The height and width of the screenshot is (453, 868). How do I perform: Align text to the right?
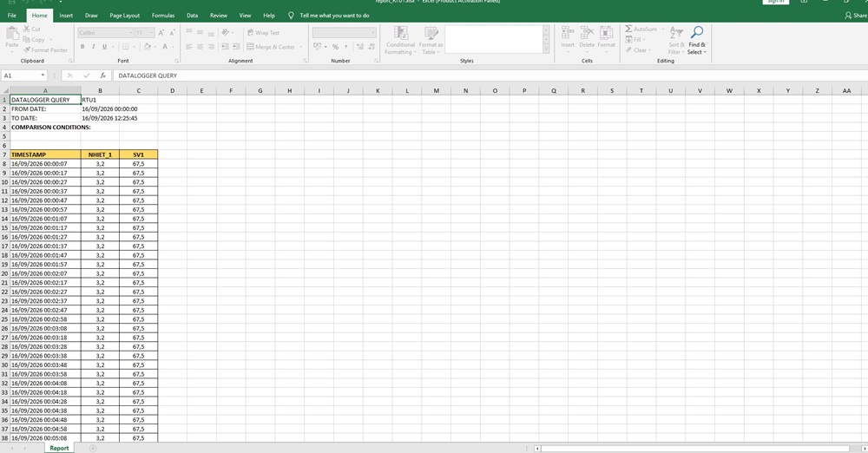point(211,47)
